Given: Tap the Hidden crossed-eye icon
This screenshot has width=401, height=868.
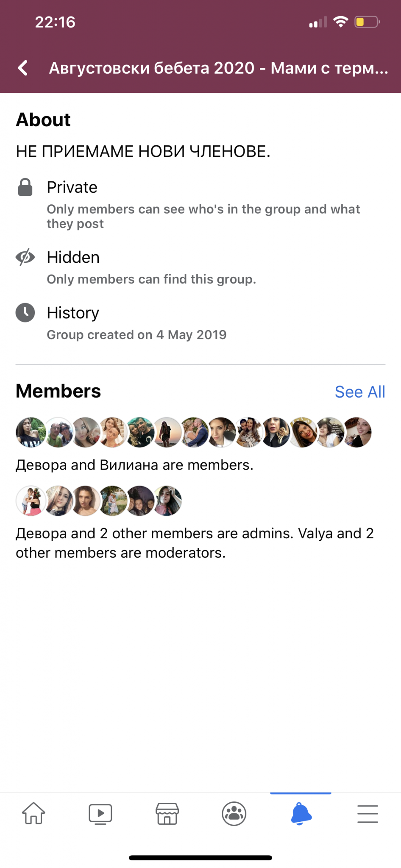Looking at the screenshot, I should tap(25, 257).
